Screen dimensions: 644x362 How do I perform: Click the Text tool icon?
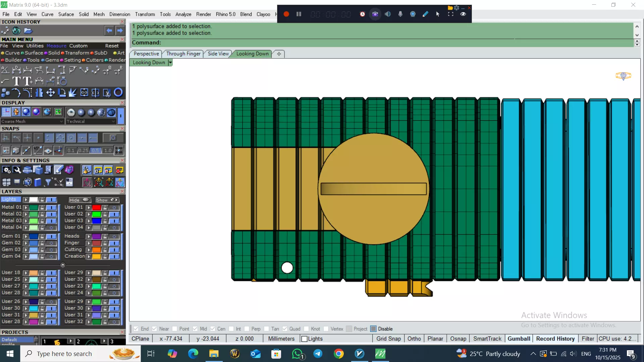point(16,81)
